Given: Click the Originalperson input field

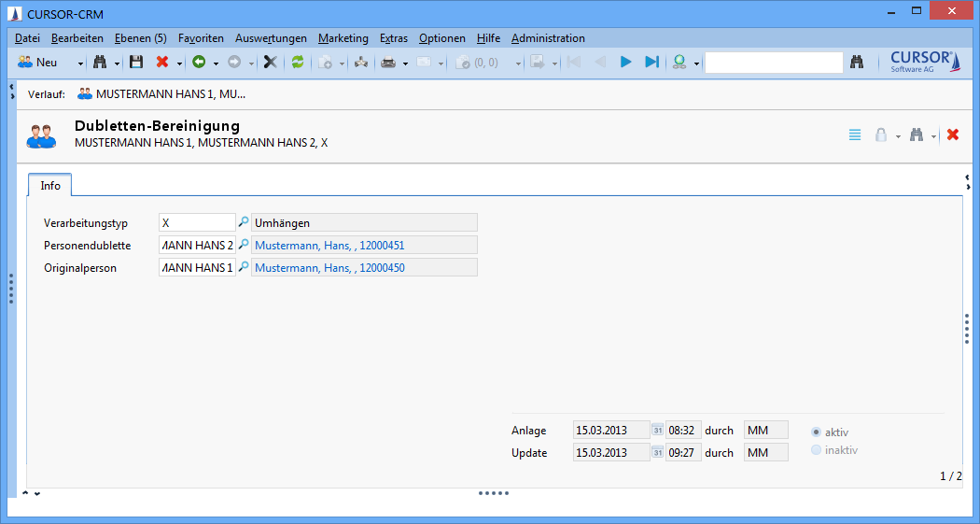Looking at the screenshot, I should click(x=197, y=267).
